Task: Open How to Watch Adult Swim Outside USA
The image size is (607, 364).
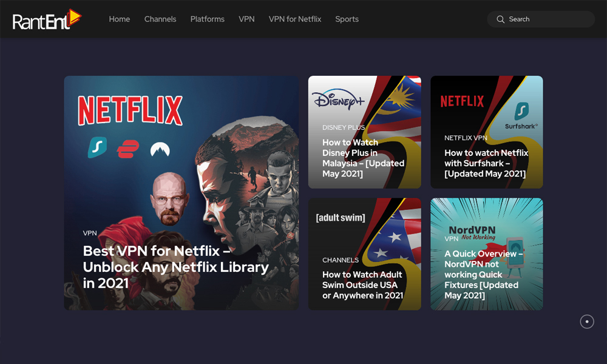Action: [362, 285]
